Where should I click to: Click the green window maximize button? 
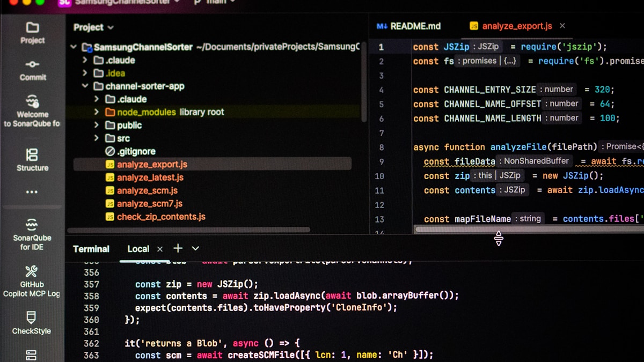click(x=39, y=2)
